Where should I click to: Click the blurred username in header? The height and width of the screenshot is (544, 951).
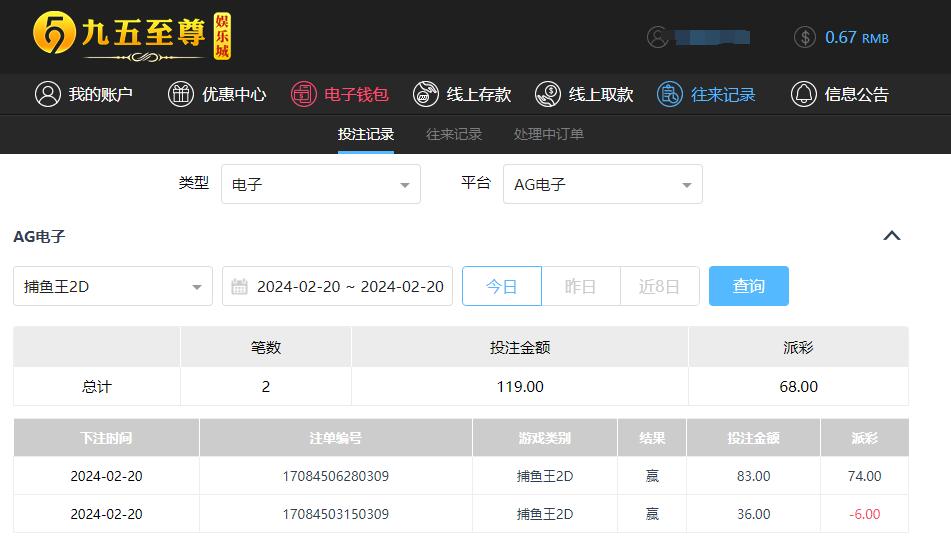click(x=712, y=38)
